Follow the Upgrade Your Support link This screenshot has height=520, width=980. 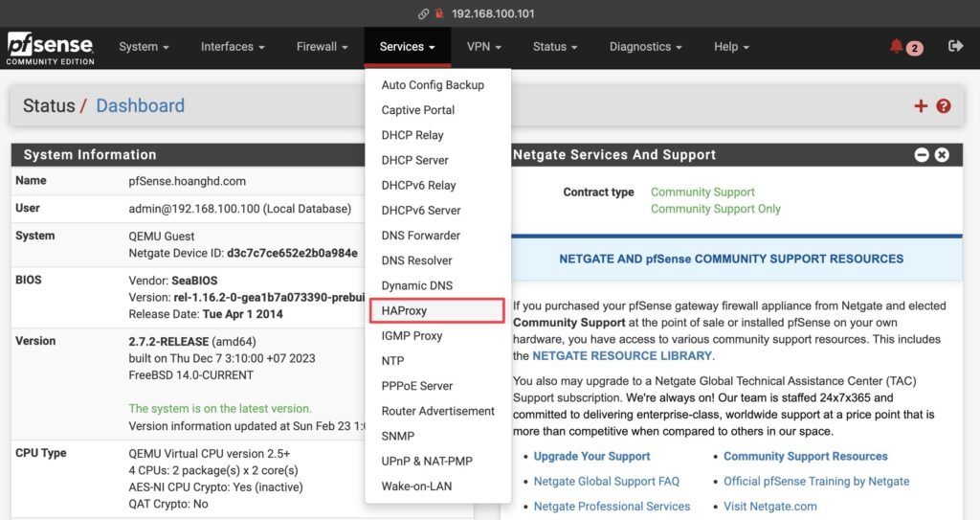[x=591, y=456]
